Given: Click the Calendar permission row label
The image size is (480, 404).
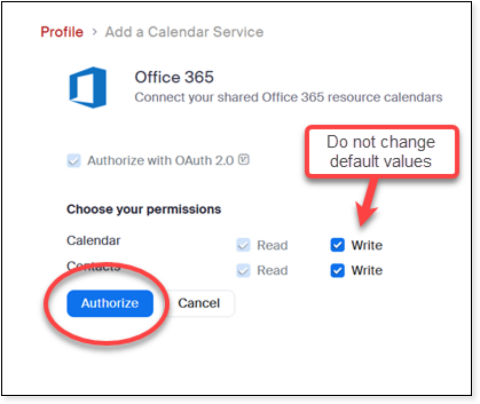Looking at the screenshot, I should pyautogui.click(x=93, y=240).
